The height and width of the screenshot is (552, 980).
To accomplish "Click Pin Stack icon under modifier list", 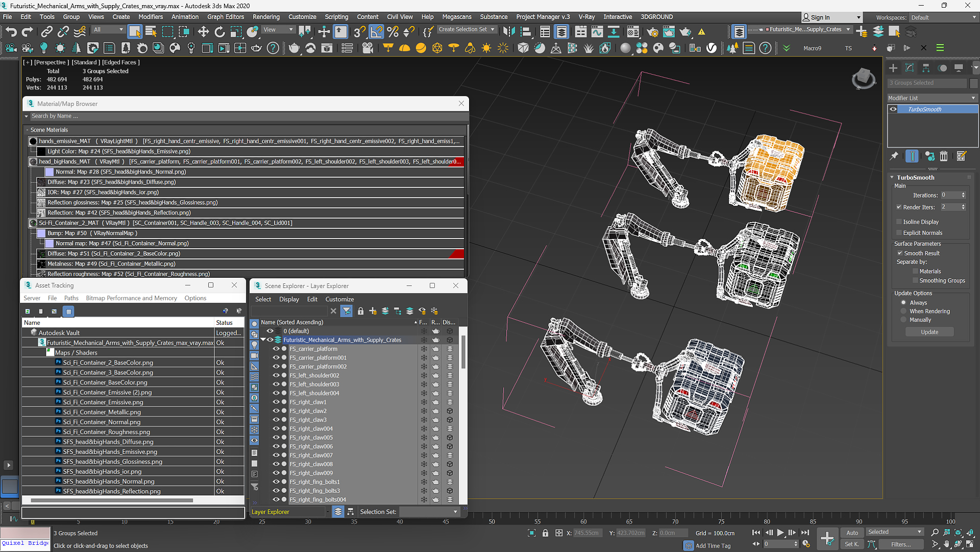I will click(x=894, y=156).
